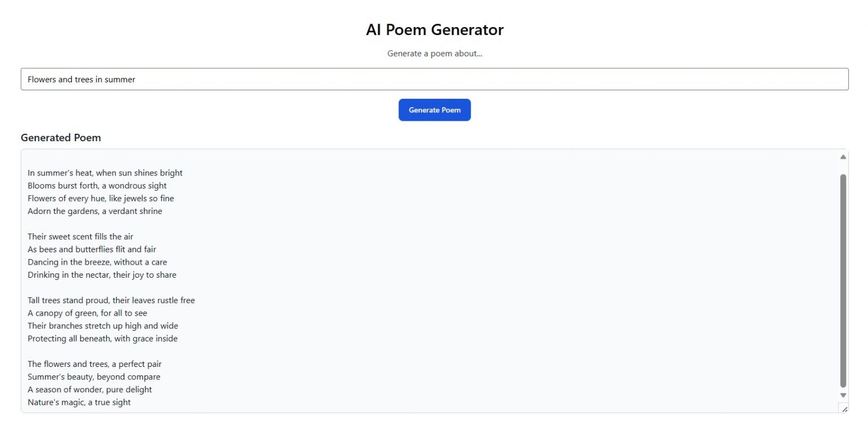The image size is (868, 429).
Task: Click the stanza starting 'The flowers and trees'
Action: pyautogui.click(x=94, y=364)
